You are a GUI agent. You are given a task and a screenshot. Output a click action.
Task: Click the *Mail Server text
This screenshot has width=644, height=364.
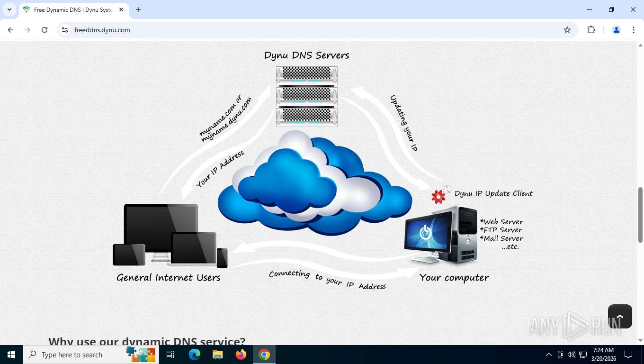coord(501,238)
